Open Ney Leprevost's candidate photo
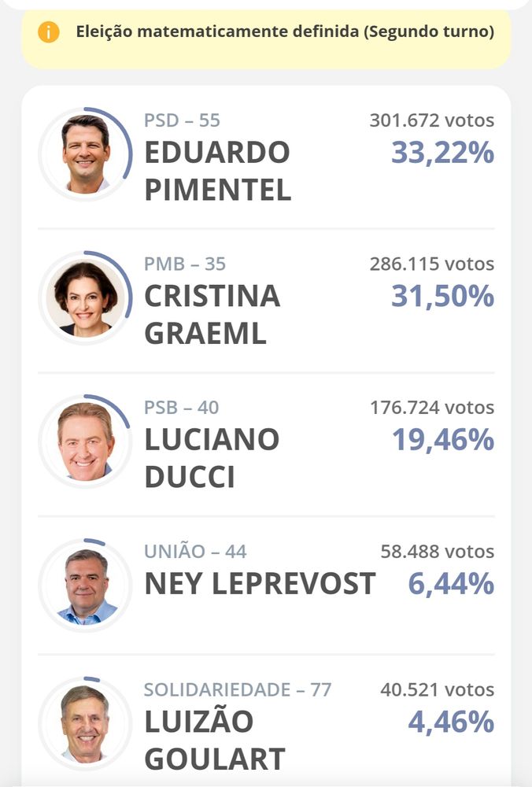Image resolution: width=532 pixels, height=787 pixels. point(85,586)
